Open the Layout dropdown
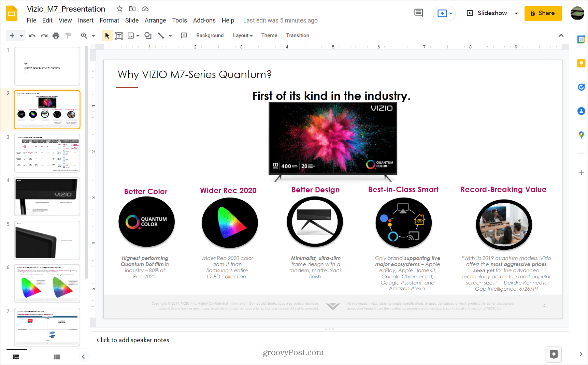 click(242, 35)
